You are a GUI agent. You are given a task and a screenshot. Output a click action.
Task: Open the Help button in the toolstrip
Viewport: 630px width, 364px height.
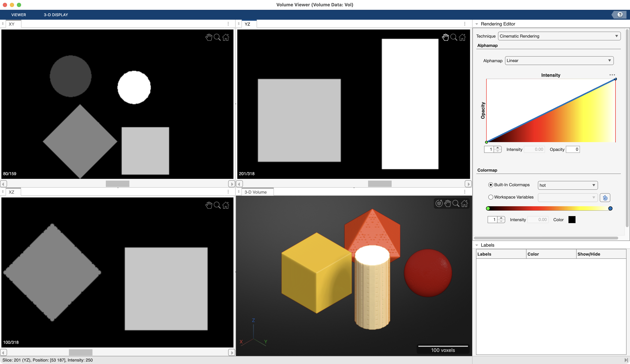[x=620, y=14]
